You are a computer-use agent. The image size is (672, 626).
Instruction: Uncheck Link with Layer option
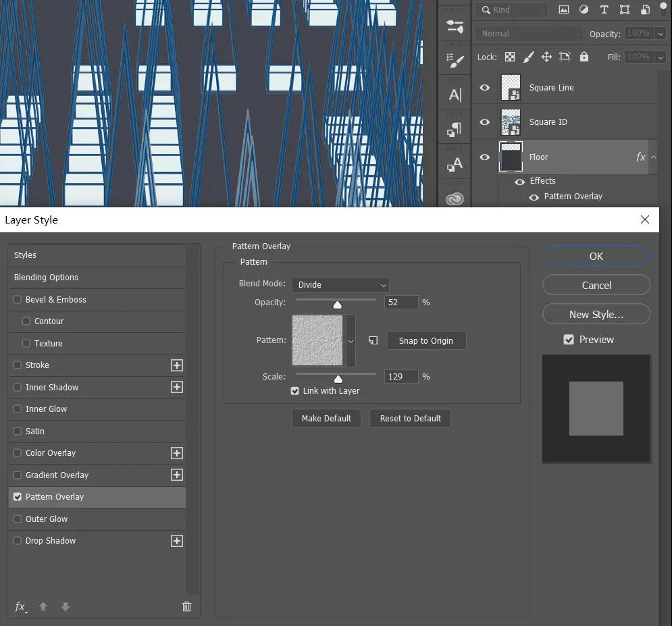(x=295, y=391)
